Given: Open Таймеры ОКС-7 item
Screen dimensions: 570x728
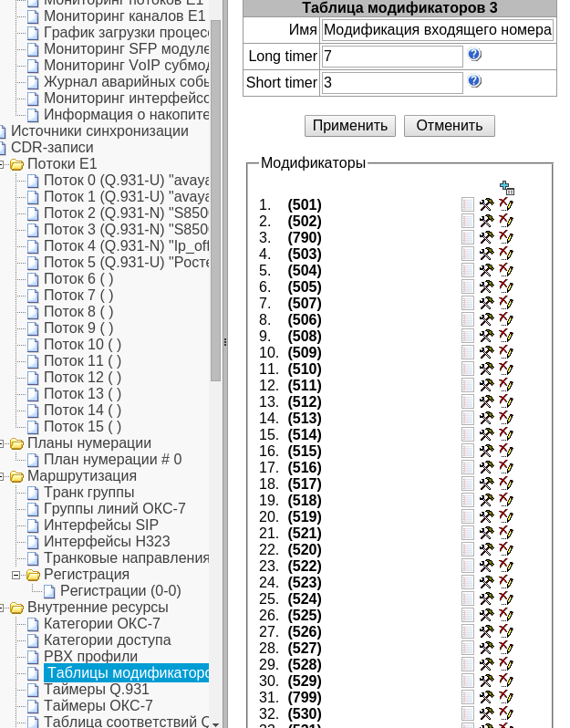Looking at the screenshot, I should (98, 706).
